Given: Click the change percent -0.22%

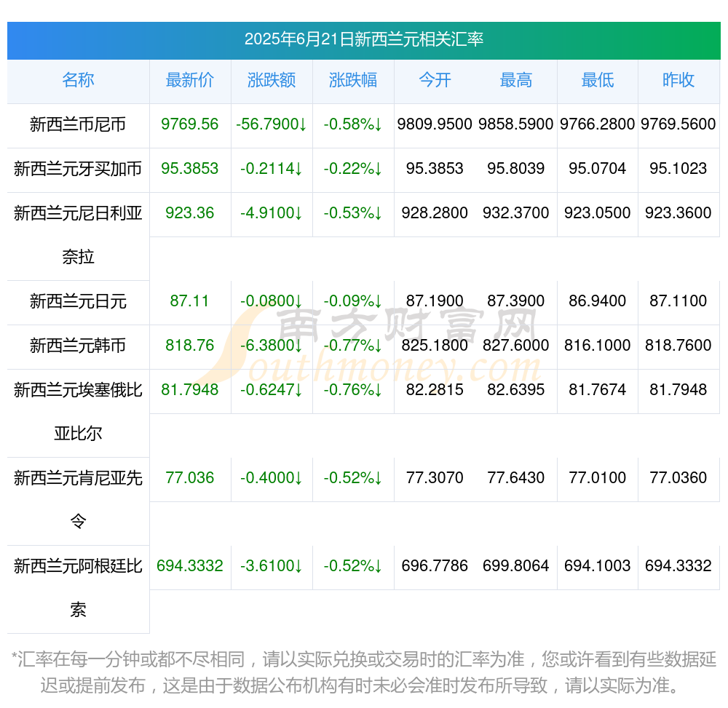Looking at the screenshot, I should (353, 168).
